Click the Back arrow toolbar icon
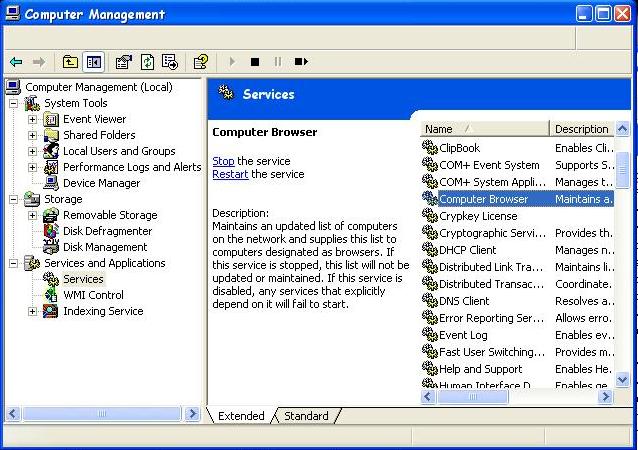Viewport: 638px width, 450px height. point(16,62)
